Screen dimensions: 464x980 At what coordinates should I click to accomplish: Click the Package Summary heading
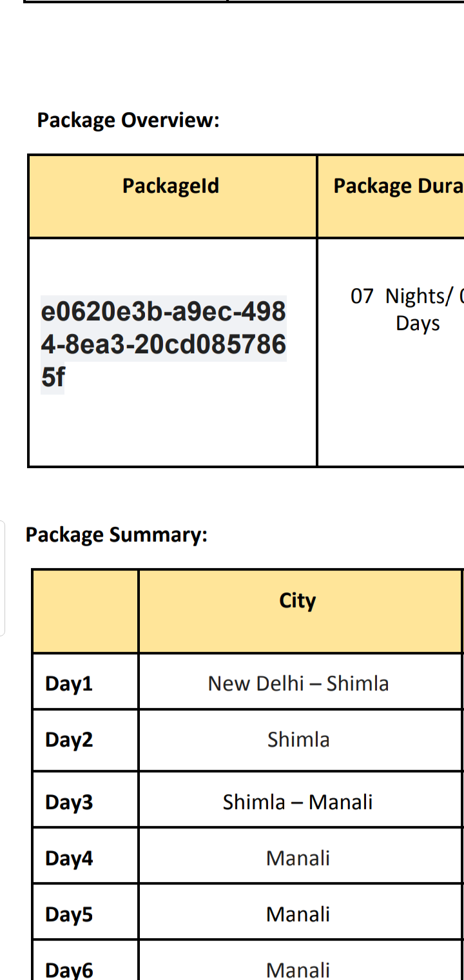[116, 534]
